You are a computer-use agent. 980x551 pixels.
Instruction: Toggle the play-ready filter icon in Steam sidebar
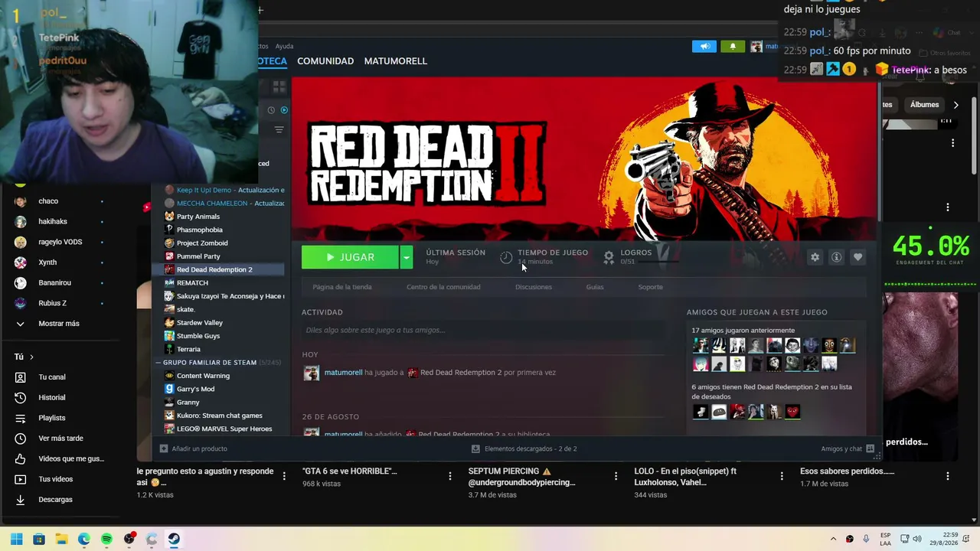(x=284, y=110)
